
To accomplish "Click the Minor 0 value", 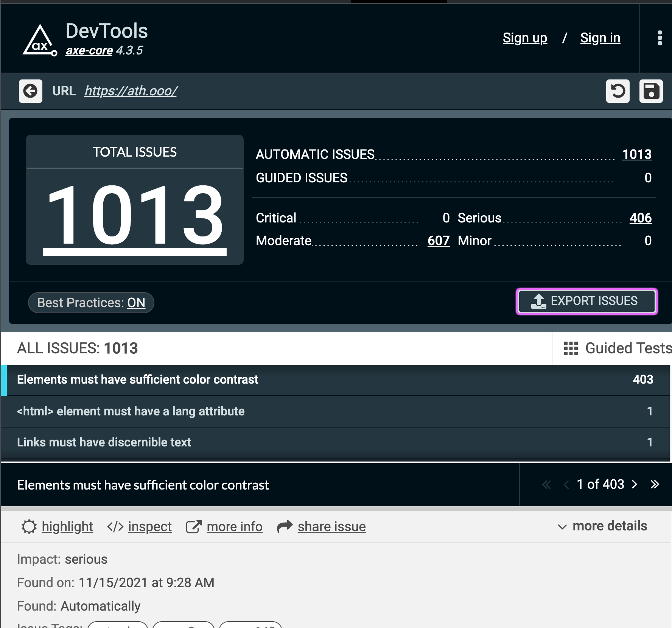I will click(648, 241).
